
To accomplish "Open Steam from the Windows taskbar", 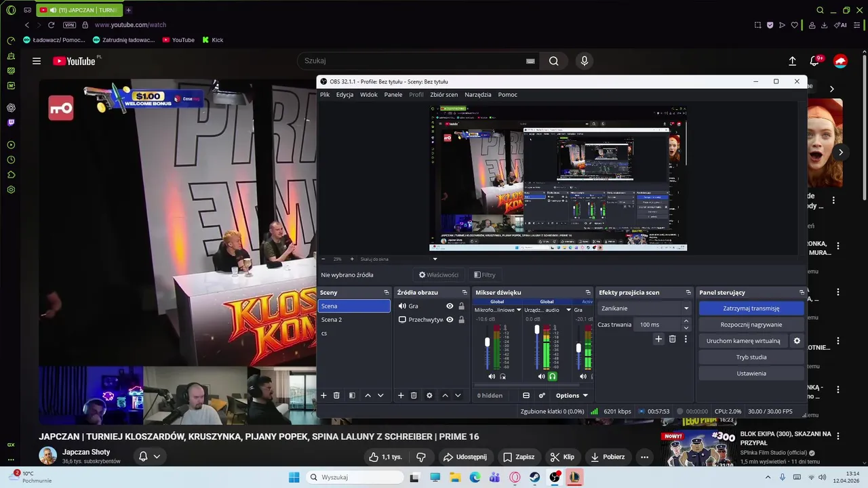I will click(535, 477).
